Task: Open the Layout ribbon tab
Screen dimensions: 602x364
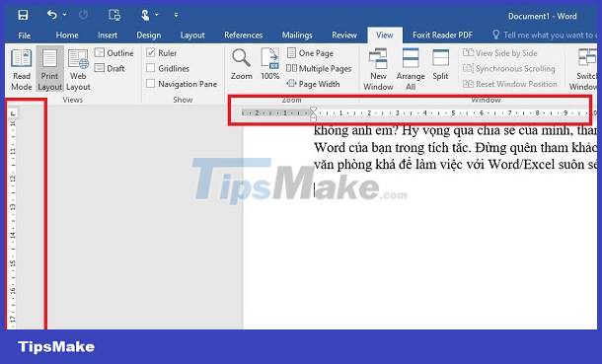Action: click(192, 36)
